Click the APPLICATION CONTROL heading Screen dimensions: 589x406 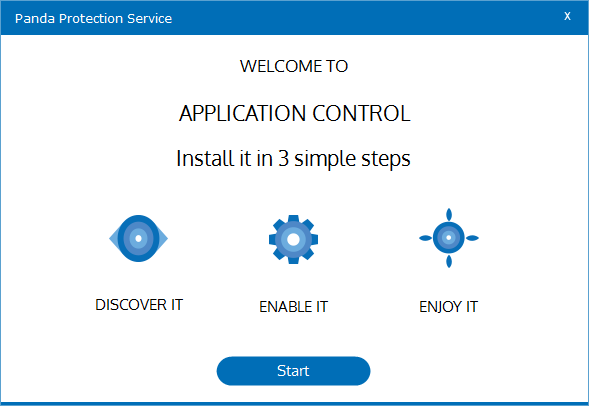point(294,113)
